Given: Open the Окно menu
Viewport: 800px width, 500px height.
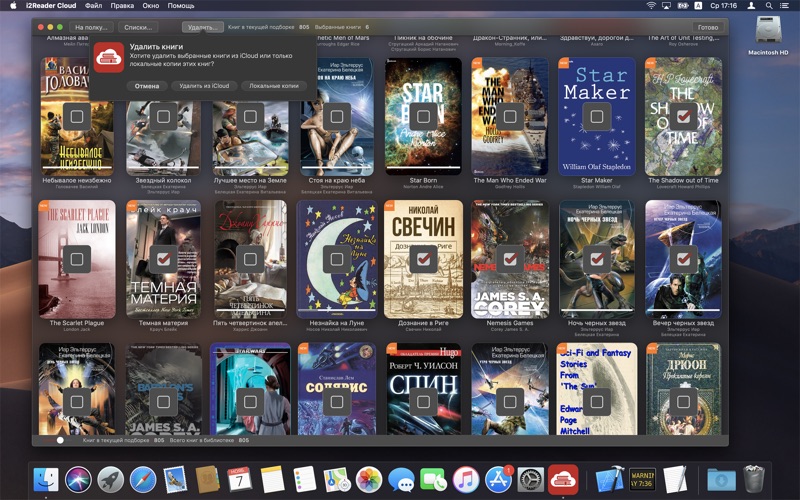Looking at the screenshot, I should tap(151, 6).
